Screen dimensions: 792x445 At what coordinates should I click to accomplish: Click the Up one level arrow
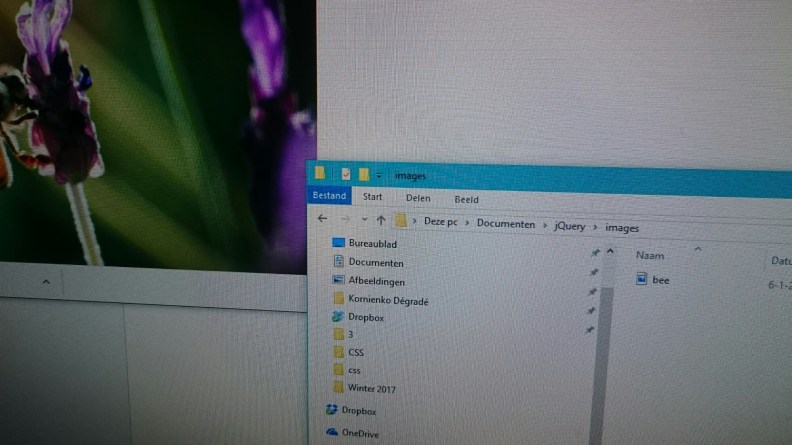click(381, 220)
